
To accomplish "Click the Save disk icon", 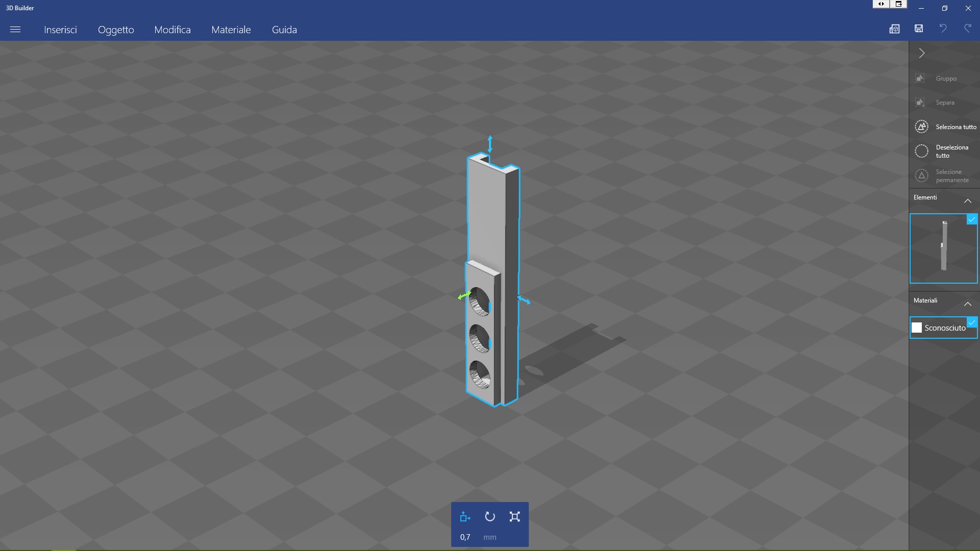I will coord(919,29).
